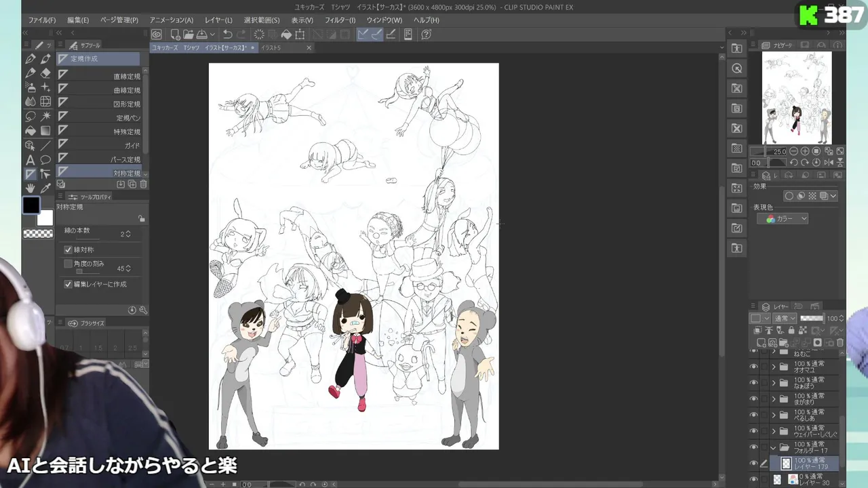
Task: Click the Navigator canvas thumbnail
Action: pyautogui.click(x=797, y=98)
